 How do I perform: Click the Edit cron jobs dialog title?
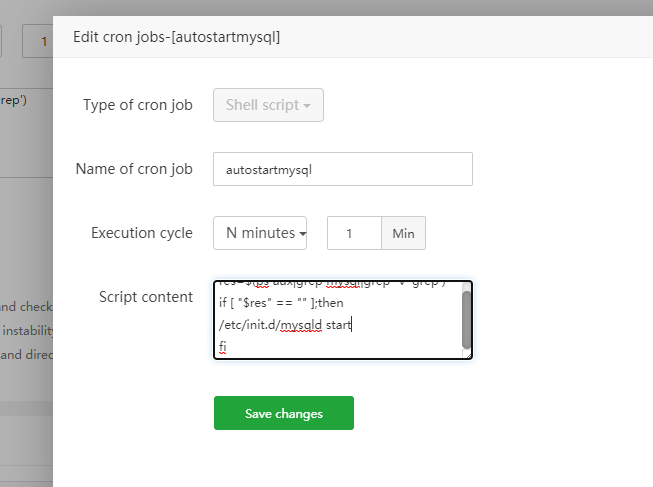(176, 38)
